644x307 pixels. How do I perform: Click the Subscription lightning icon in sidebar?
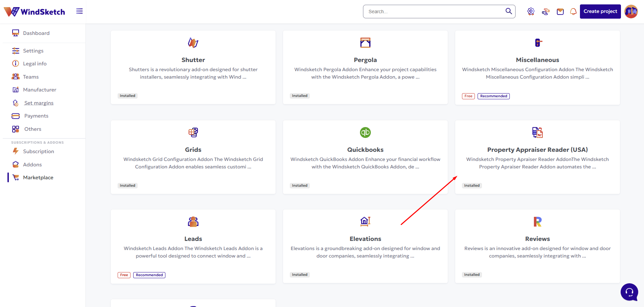click(16, 151)
